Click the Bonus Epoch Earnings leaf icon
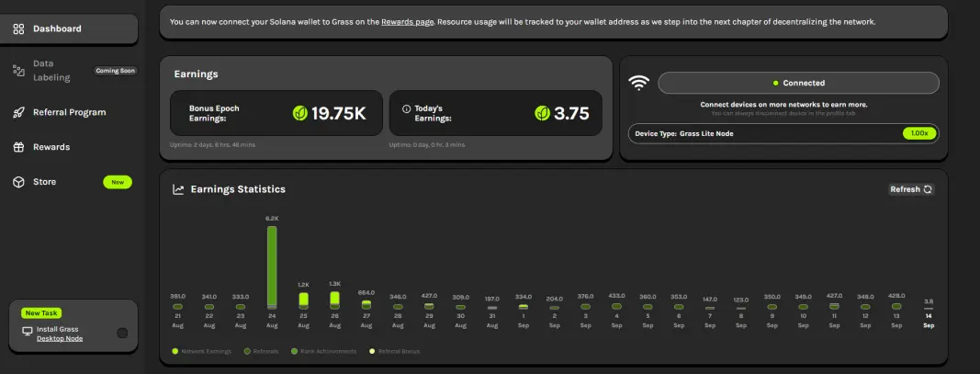 point(300,113)
